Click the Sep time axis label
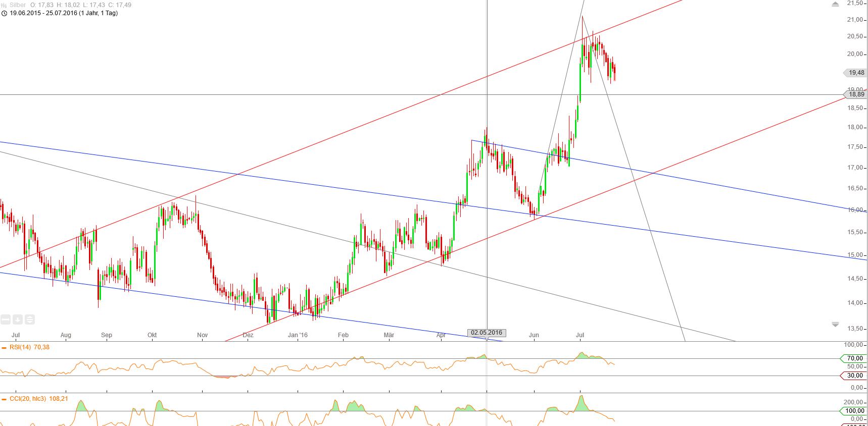Screen dimensions: 868x426 click(107, 335)
